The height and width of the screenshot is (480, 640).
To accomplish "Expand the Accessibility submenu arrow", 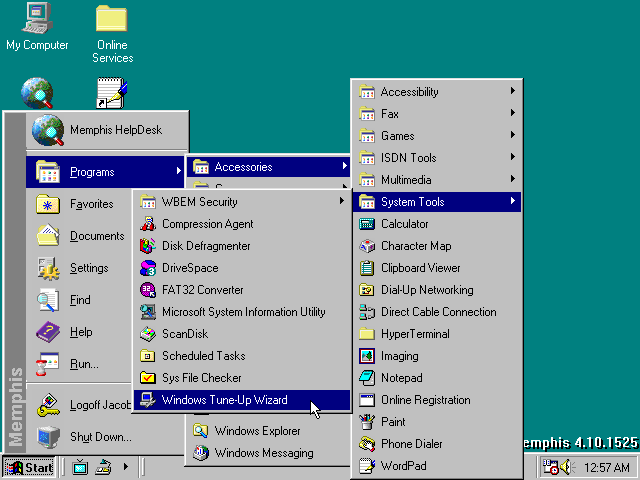I will point(513,91).
